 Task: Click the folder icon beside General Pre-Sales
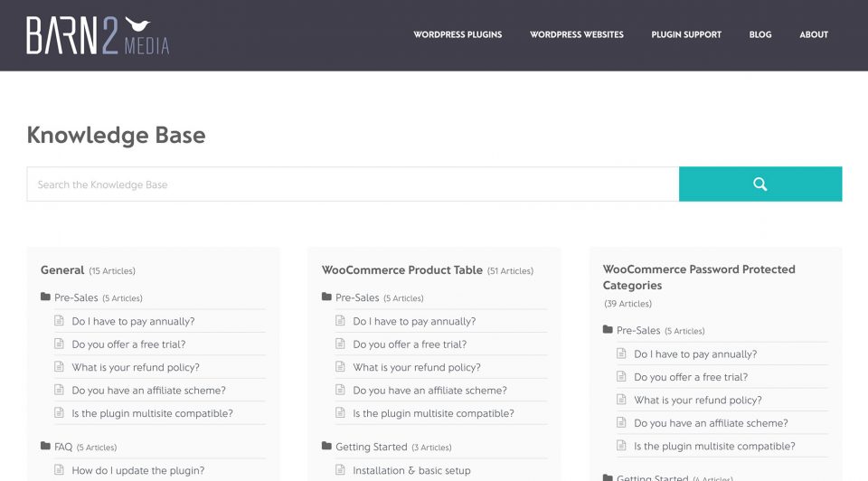pos(45,297)
